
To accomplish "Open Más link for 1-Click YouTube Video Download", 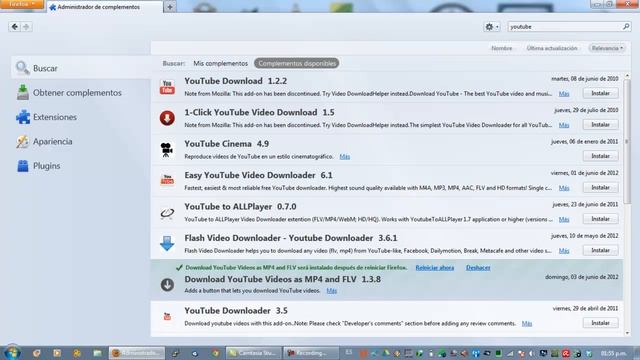I will [564, 125].
